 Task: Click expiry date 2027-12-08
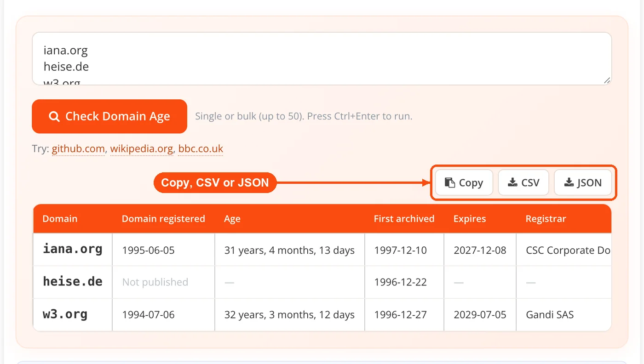point(480,250)
